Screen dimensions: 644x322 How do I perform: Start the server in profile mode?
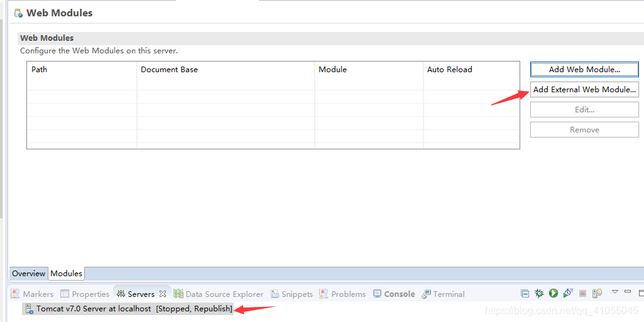click(568, 293)
